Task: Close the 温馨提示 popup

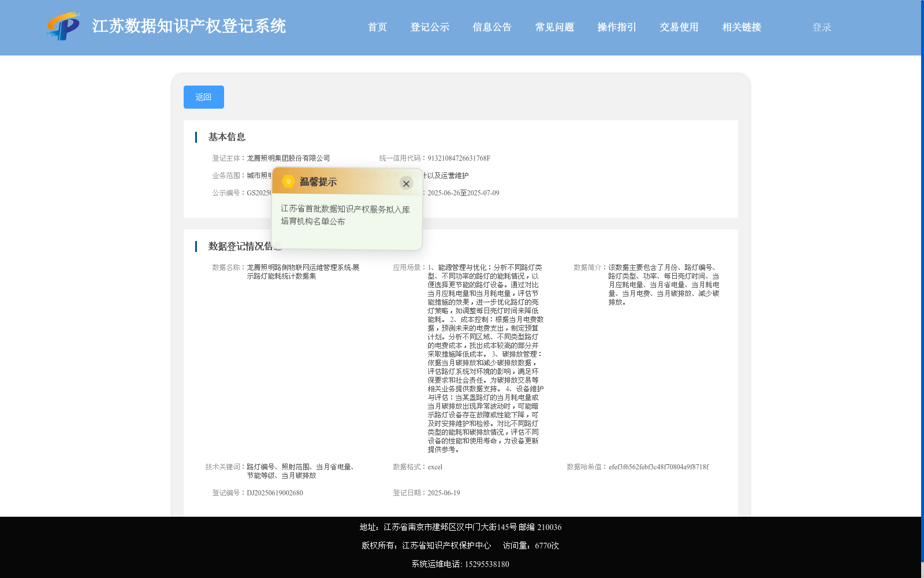Action: tap(406, 183)
